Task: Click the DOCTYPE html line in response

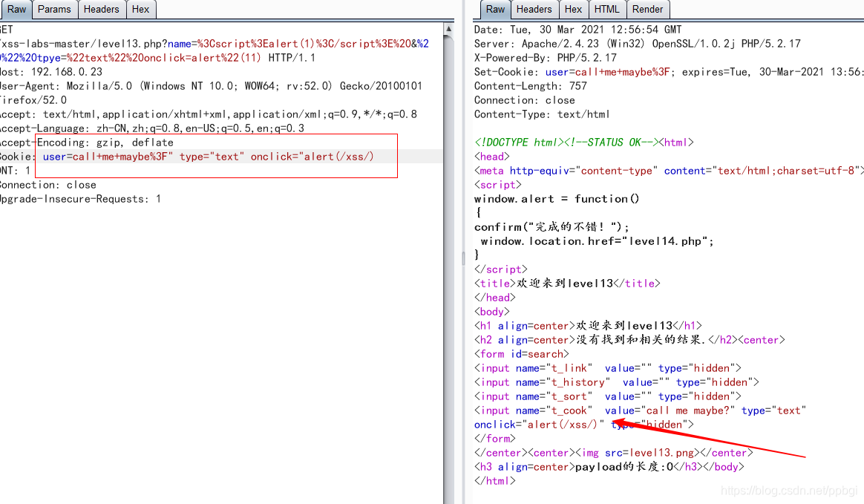Action: [x=583, y=143]
